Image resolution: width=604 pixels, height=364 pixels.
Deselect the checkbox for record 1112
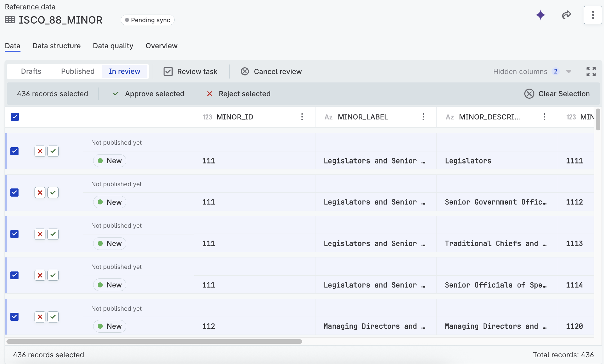pos(14,192)
